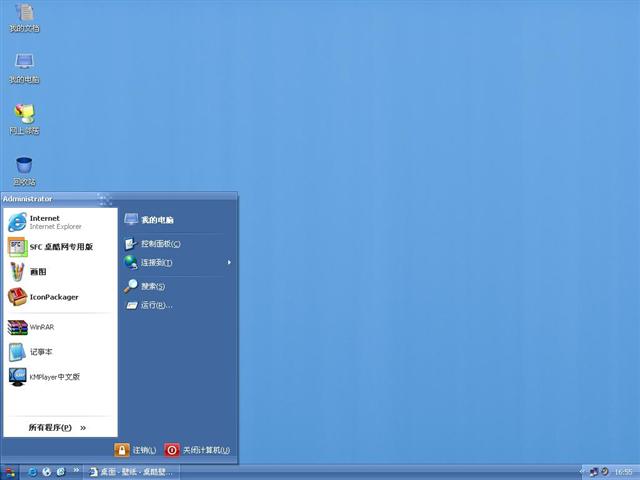Click the Start button on the taskbar
Image resolution: width=640 pixels, height=480 pixels.
point(9,472)
